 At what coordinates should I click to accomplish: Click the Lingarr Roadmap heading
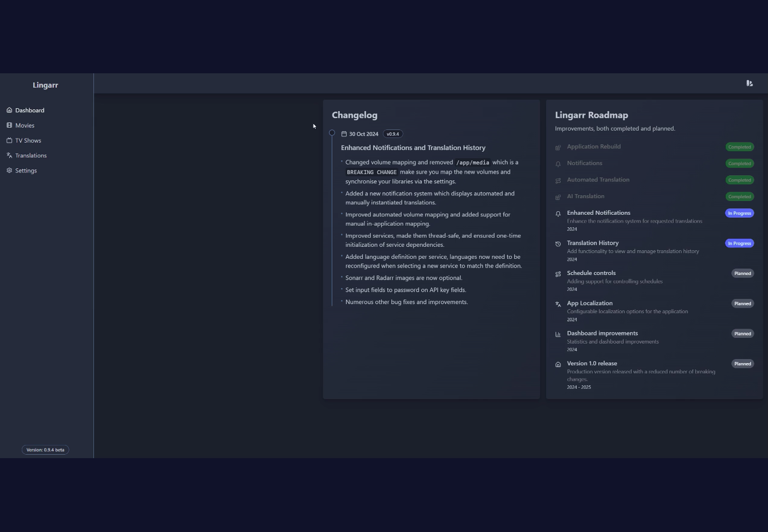point(591,115)
